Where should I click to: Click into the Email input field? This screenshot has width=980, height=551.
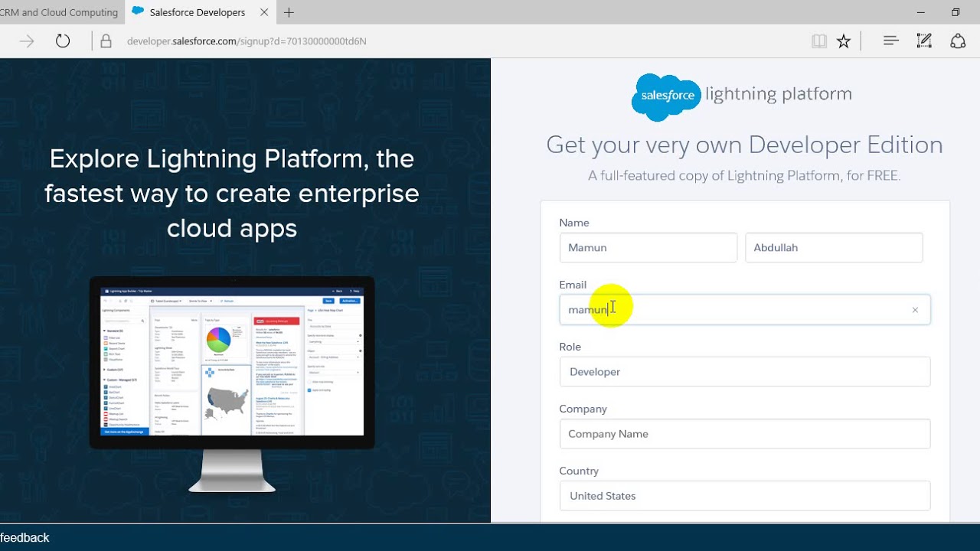[745, 310]
